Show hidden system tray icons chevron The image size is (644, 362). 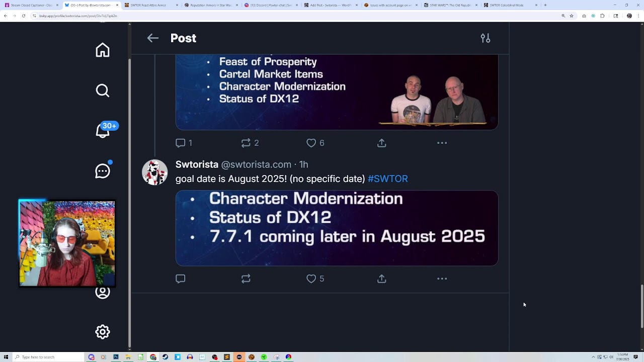pyautogui.click(x=593, y=357)
